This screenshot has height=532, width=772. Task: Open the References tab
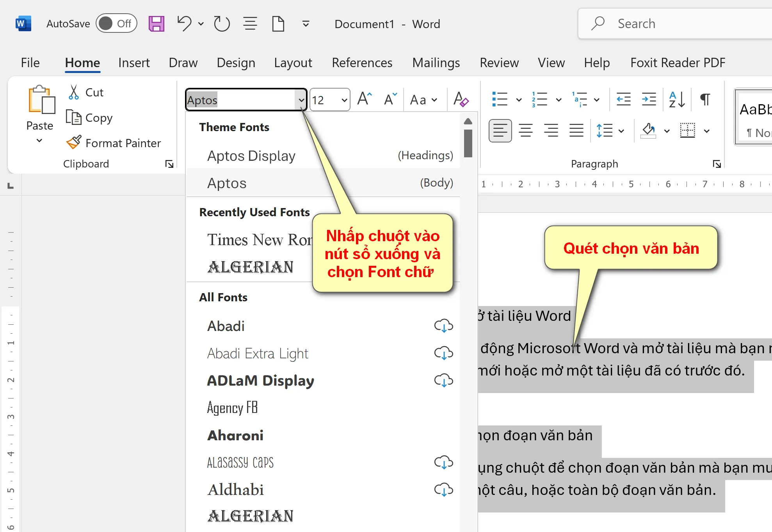click(362, 63)
